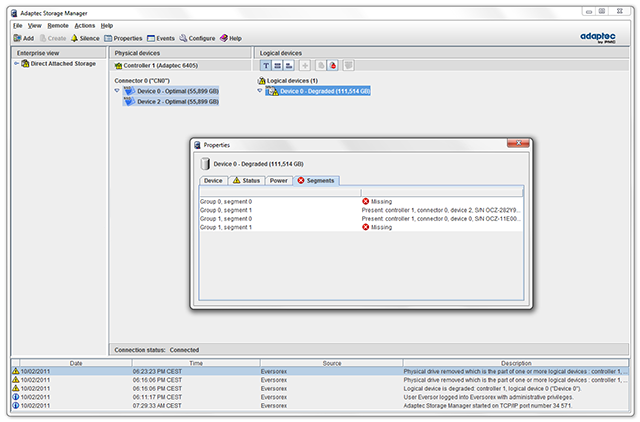Switch to the Status tab in Properties

(247, 181)
